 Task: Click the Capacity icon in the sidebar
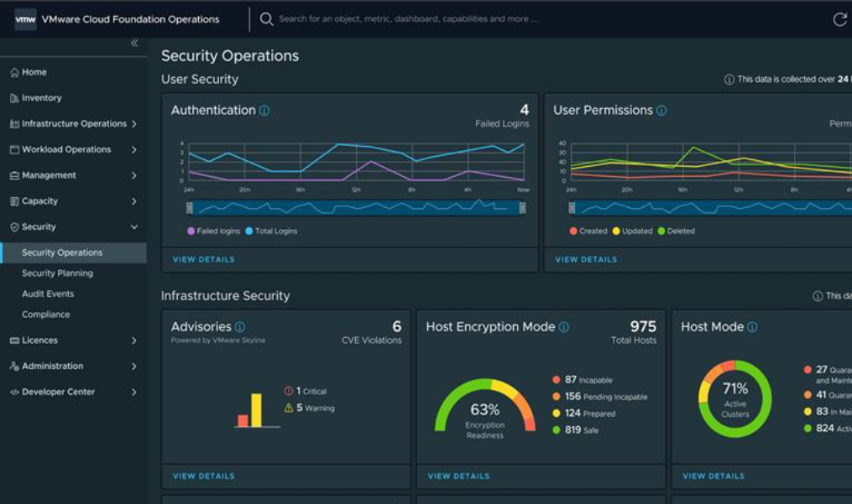pyautogui.click(x=14, y=201)
